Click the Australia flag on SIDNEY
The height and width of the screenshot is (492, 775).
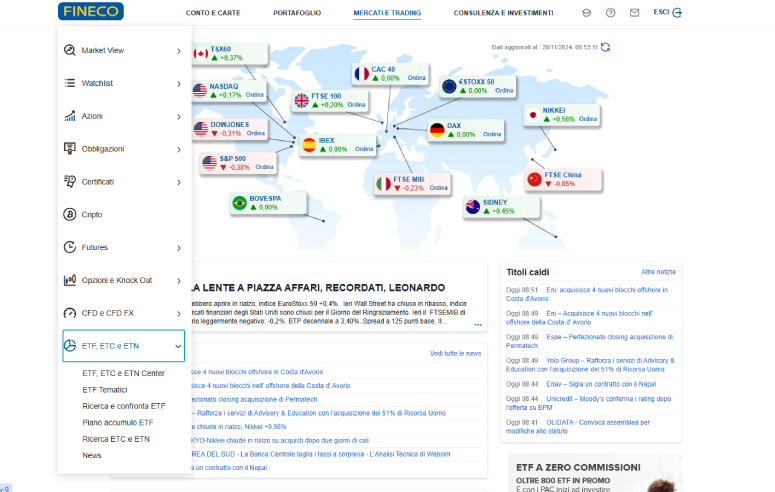(473, 207)
